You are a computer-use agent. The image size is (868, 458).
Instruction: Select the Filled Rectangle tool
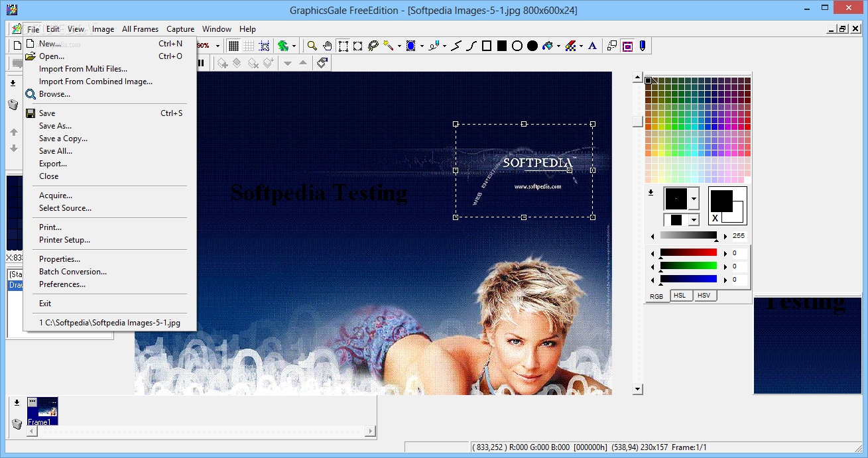coord(502,46)
